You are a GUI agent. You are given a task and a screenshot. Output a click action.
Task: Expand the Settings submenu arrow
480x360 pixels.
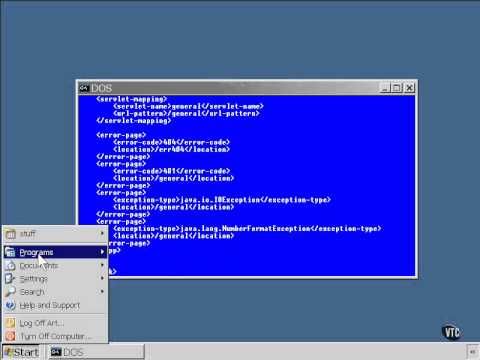click(102, 278)
